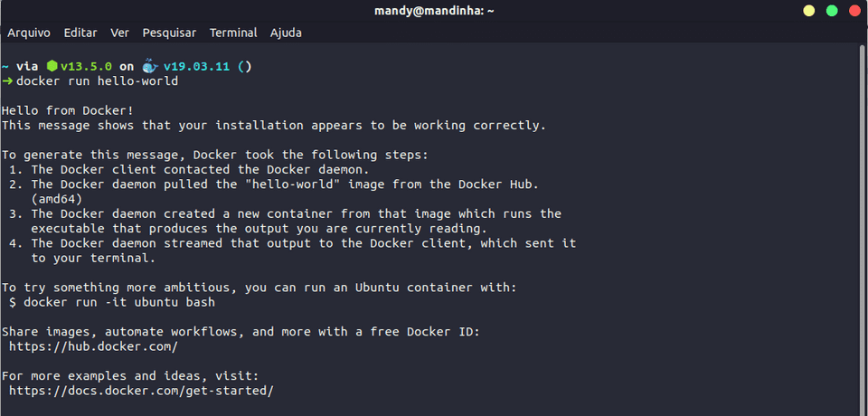
Task: Open the docs.docker.com/get-started link
Action: click(142, 391)
